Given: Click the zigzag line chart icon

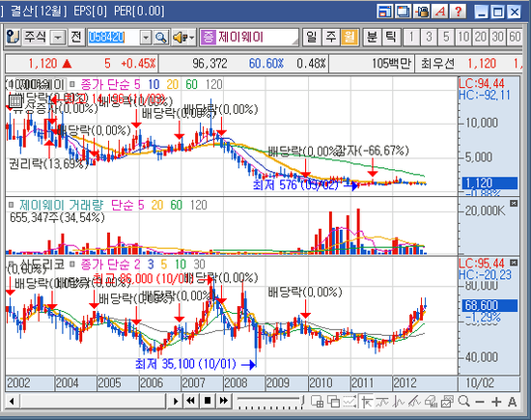Looking at the screenshot, I should [399, 402].
